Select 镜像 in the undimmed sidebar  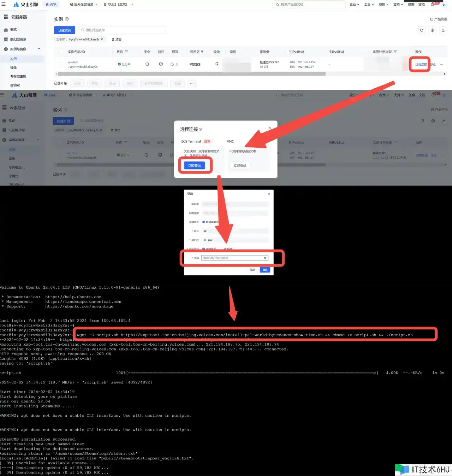pyautogui.click(x=13, y=67)
